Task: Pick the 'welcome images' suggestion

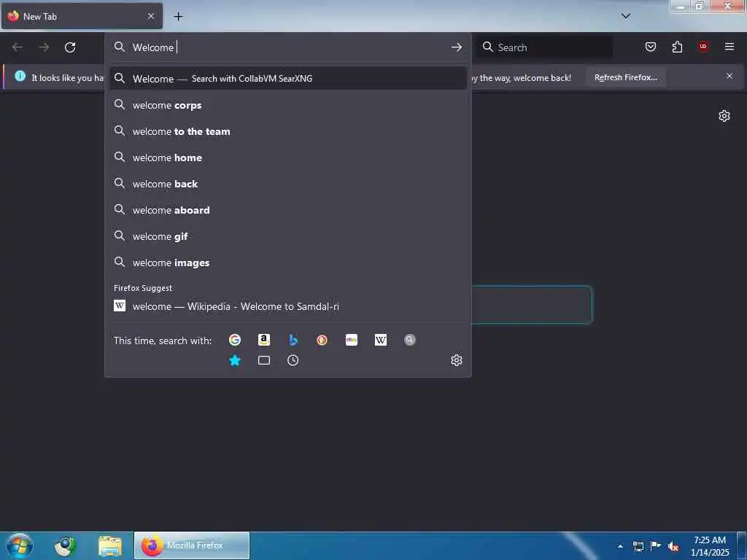Action: [287, 262]
